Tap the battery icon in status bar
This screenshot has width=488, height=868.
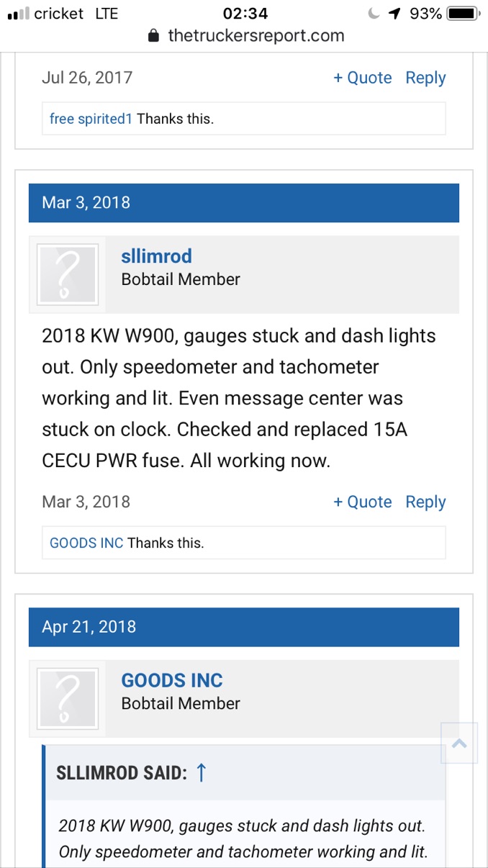461,14
